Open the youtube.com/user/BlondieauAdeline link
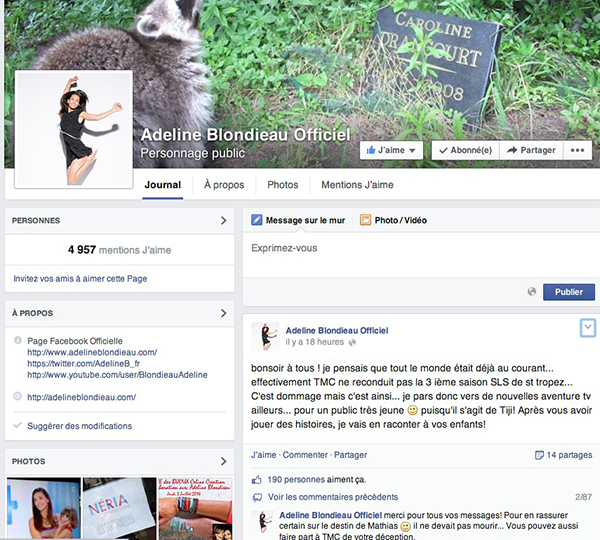 [x=117, y=375]
